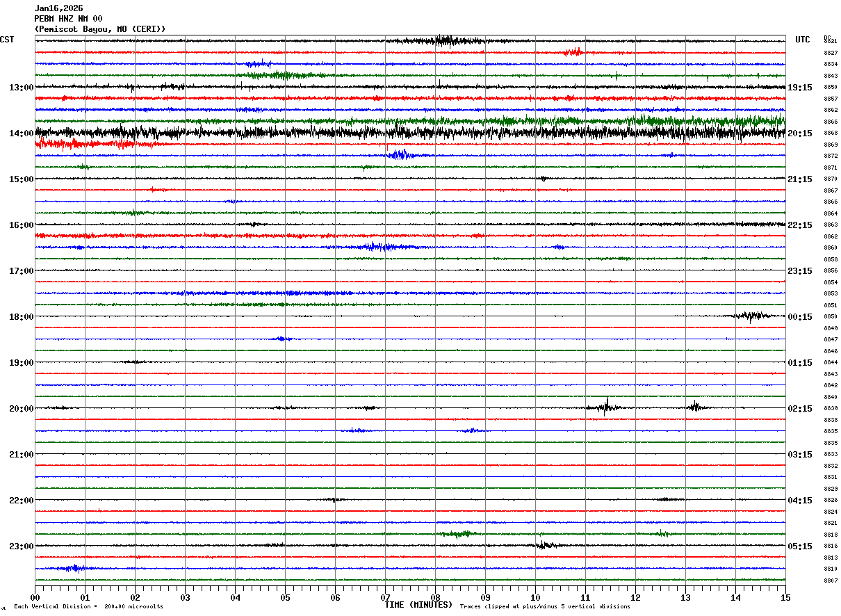Select the 13:00 CST time label
This screenshot has height=616, width=841.
coord(22,88)
